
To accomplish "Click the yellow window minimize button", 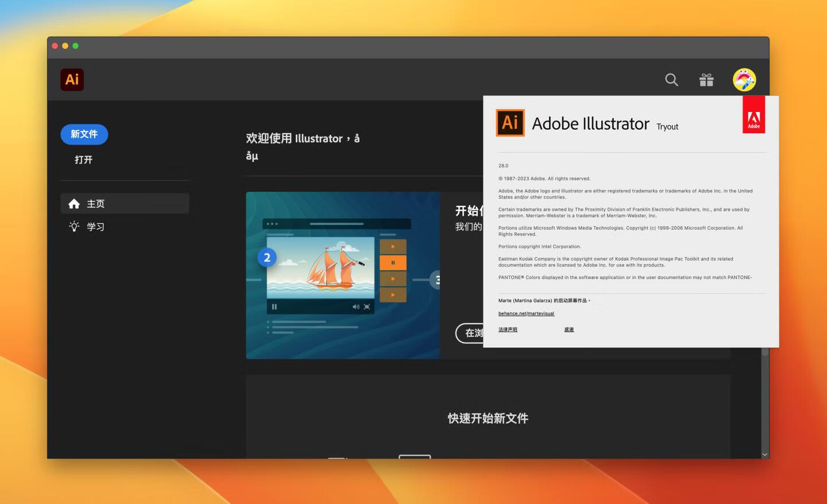I will pyautogui.click(x=65, y=46).
